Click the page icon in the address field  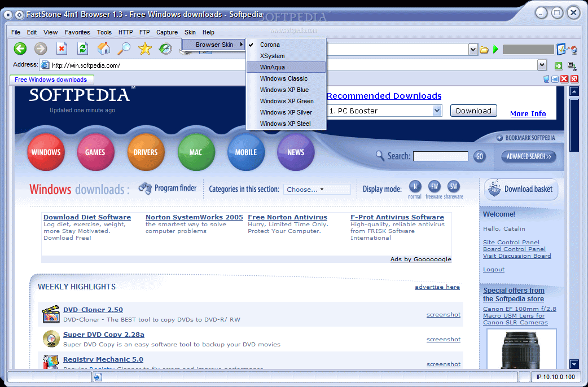[x=45, y=65]
